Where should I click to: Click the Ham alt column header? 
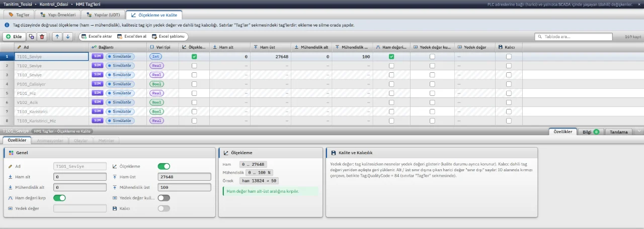229,47
